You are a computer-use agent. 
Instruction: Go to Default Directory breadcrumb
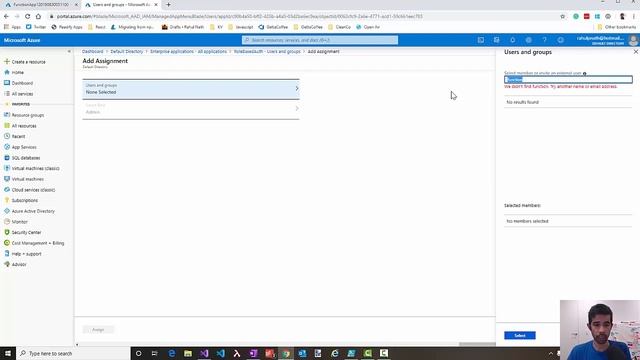coord(127,51)
